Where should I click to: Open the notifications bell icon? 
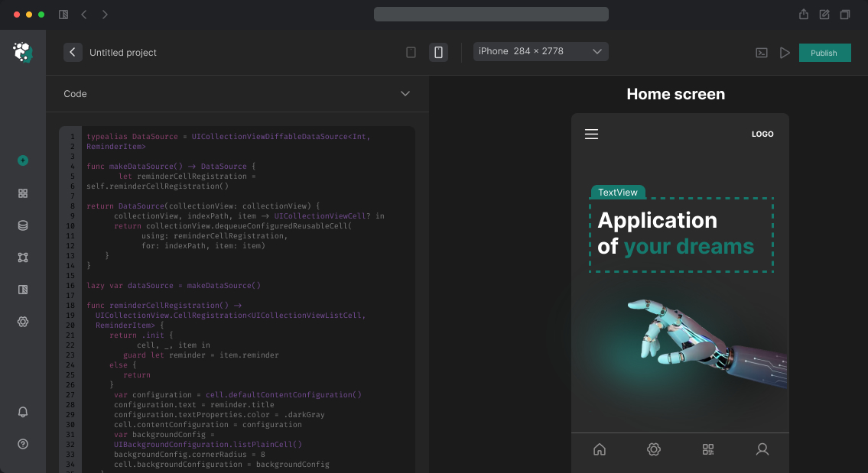(23, 412)
